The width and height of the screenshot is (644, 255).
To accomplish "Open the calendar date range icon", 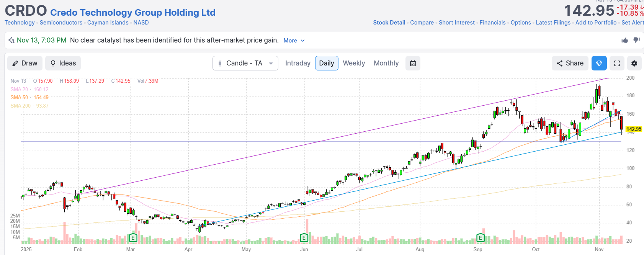I will [413, 63].
